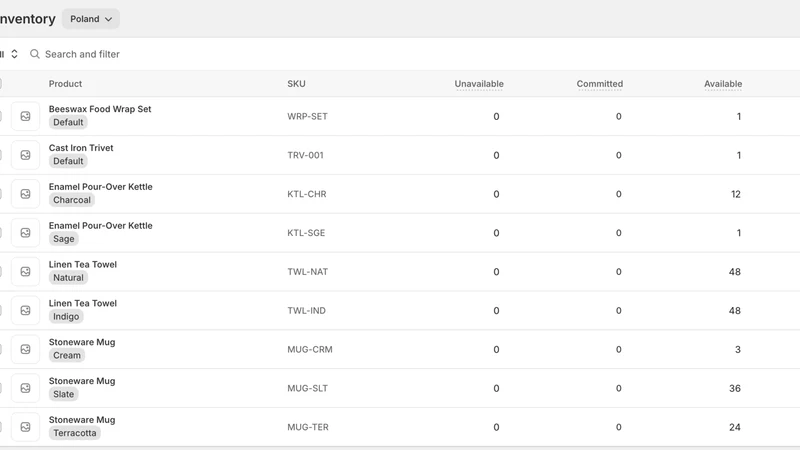The width and height of the screenshot is (800, 450).
Task: Click Committed value 0 for WRP-SET
Action: tap(618, 116)
